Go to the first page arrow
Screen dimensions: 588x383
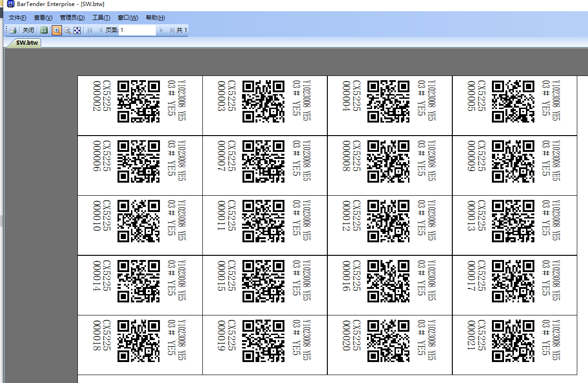90,30
